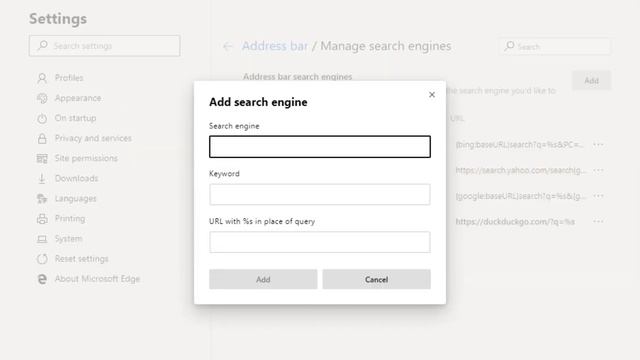This screenshot has width=640, height=360.
Task: Open System settings
Action: (68, 238)
